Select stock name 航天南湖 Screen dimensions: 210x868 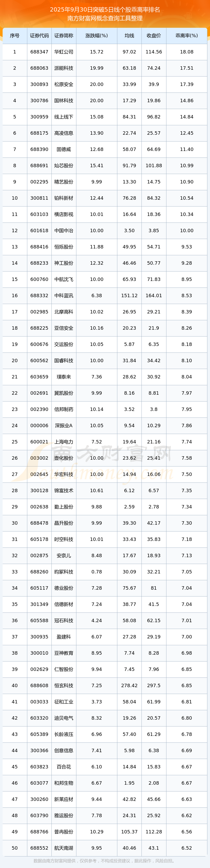pos(64,848)
